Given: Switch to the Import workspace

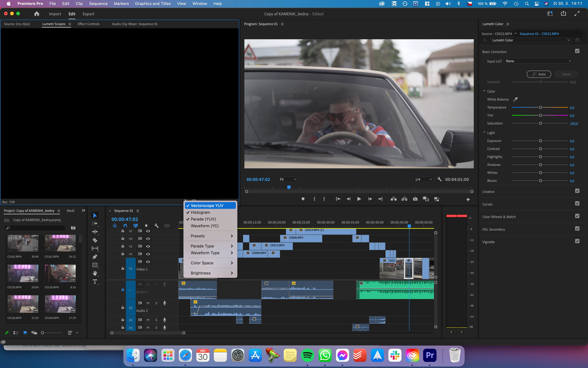Looking at the screenshot, I should [55, 14].
